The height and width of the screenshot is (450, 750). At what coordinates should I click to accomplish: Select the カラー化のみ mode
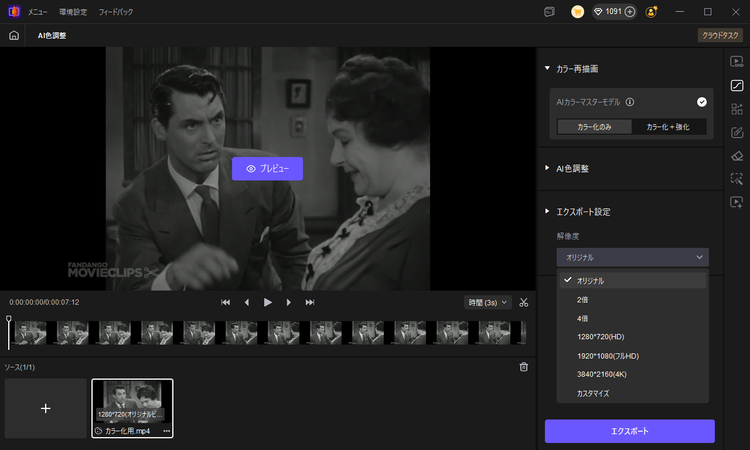[595, 127]
